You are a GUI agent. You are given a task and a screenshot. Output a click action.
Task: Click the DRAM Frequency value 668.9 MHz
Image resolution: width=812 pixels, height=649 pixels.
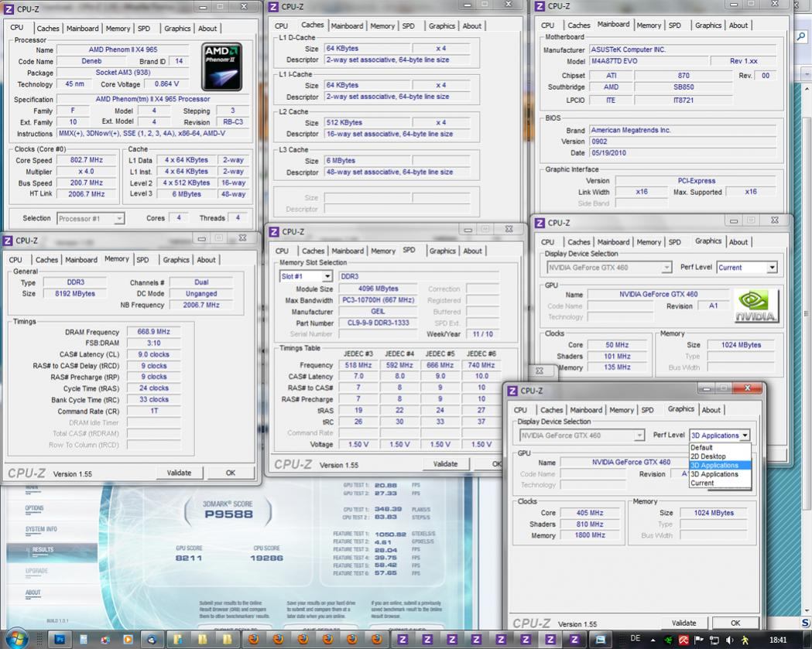[x=154, y=332]
